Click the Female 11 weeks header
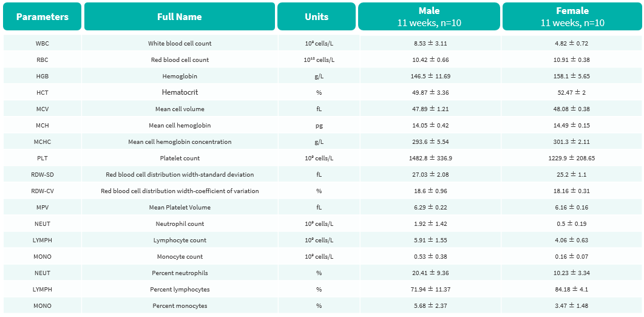 572,16
